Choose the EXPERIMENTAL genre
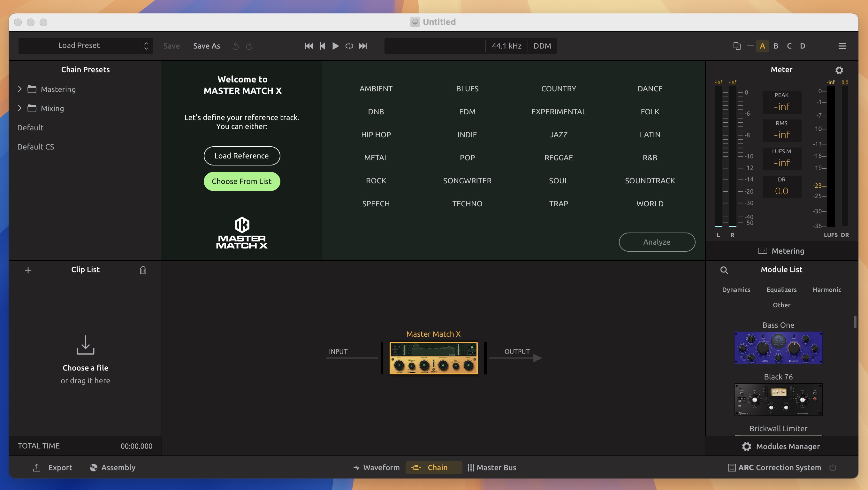Screen dimensions: 868x490 click(x=558, y=111)
